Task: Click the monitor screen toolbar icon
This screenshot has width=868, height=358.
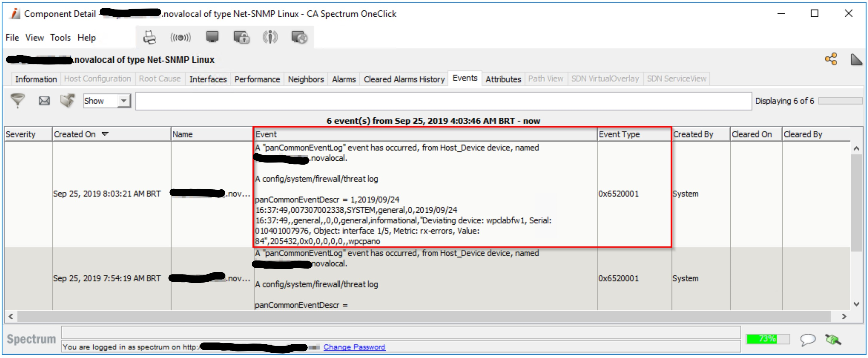Action: [212, 37]
